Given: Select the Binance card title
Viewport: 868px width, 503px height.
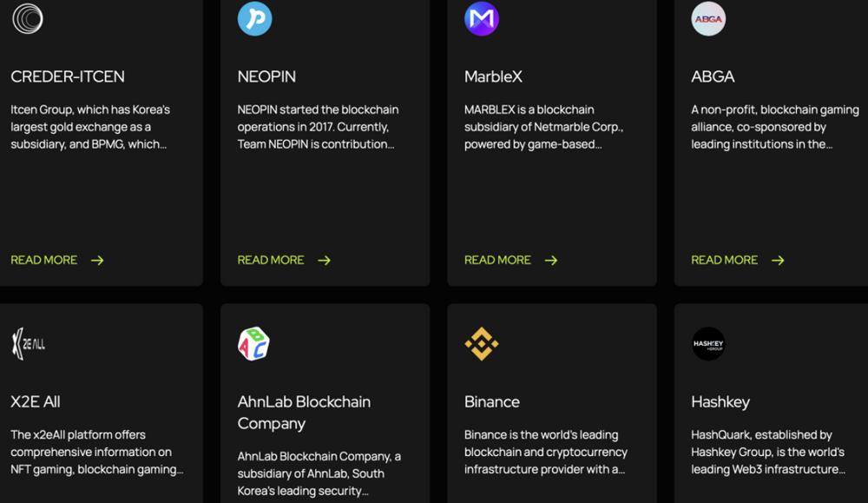Looking at the screenshot, I should [492, 401].
